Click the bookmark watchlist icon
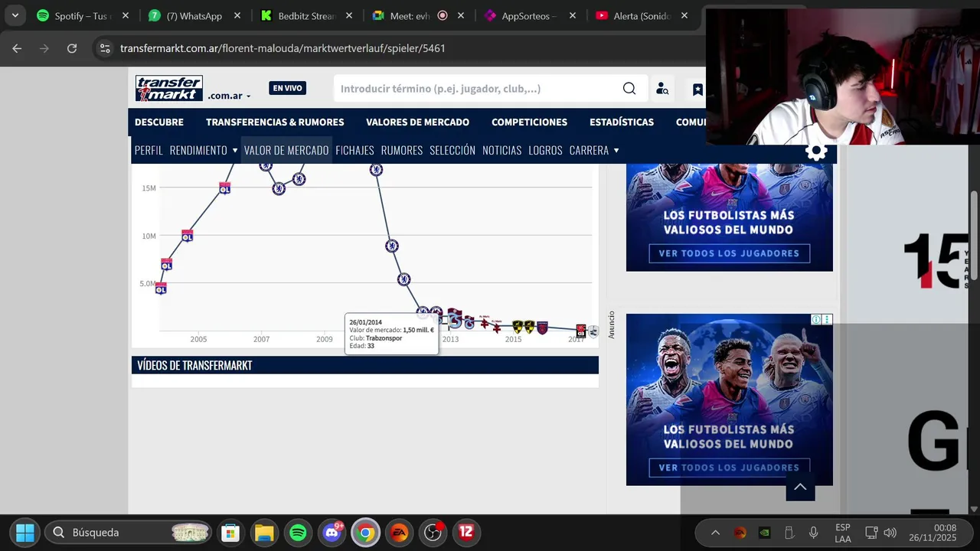 point(697,90)
